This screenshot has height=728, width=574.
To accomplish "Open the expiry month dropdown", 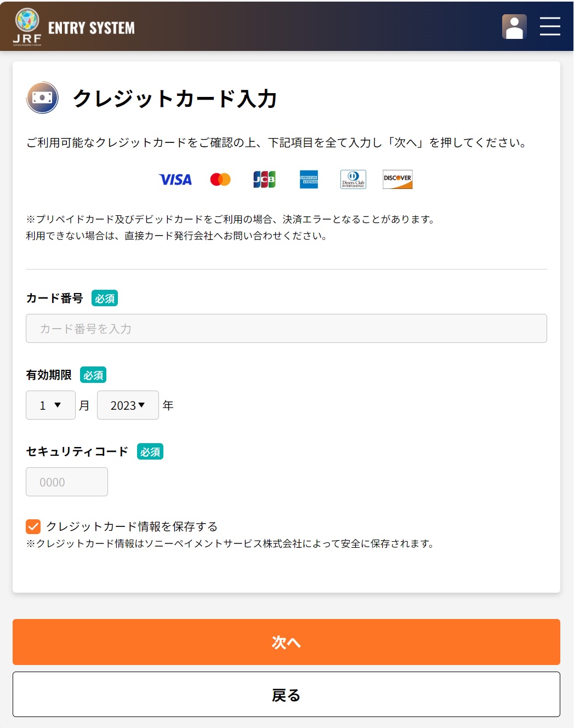I will click(50, 405).
